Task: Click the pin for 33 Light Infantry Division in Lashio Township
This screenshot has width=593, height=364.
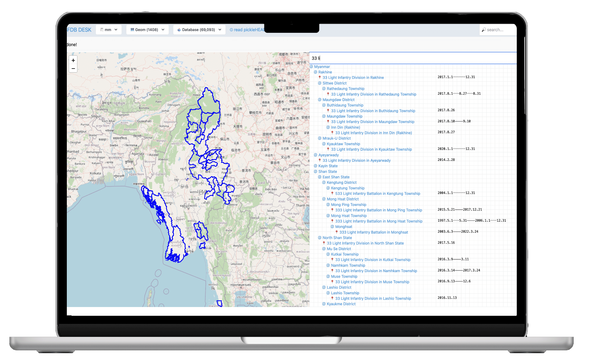Action: pos(332,298)
